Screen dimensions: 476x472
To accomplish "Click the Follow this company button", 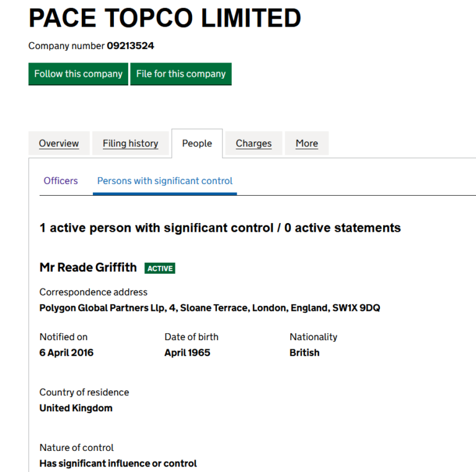I will pos(78,74).
